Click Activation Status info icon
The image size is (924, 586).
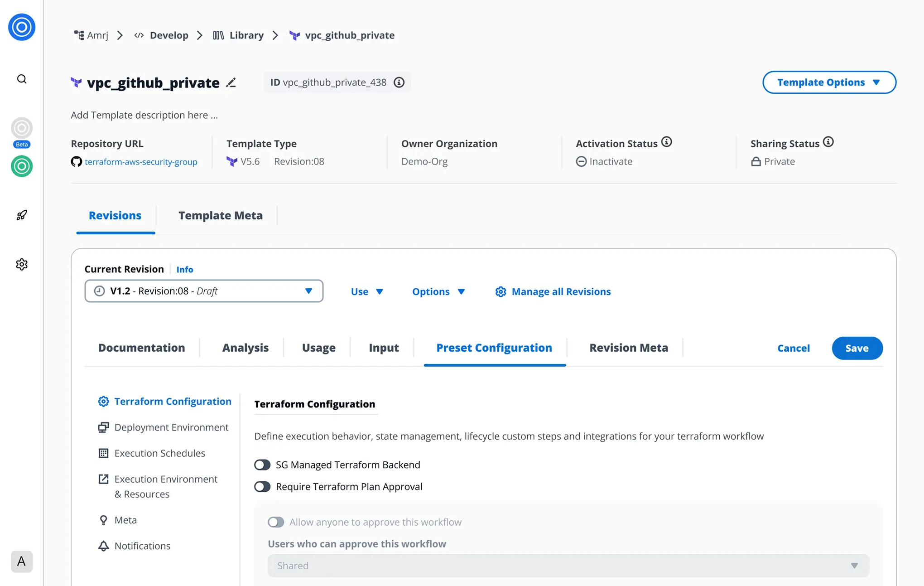[x=666, y=142]
